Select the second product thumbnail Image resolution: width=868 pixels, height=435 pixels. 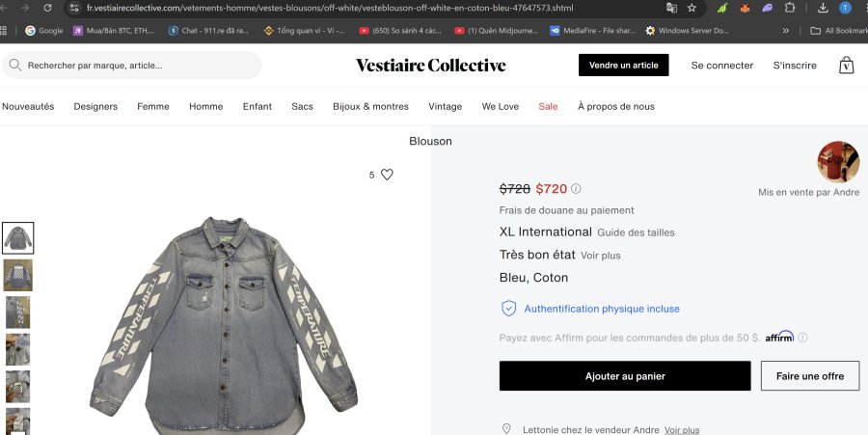pyautogui.click(x=17, y=275)
